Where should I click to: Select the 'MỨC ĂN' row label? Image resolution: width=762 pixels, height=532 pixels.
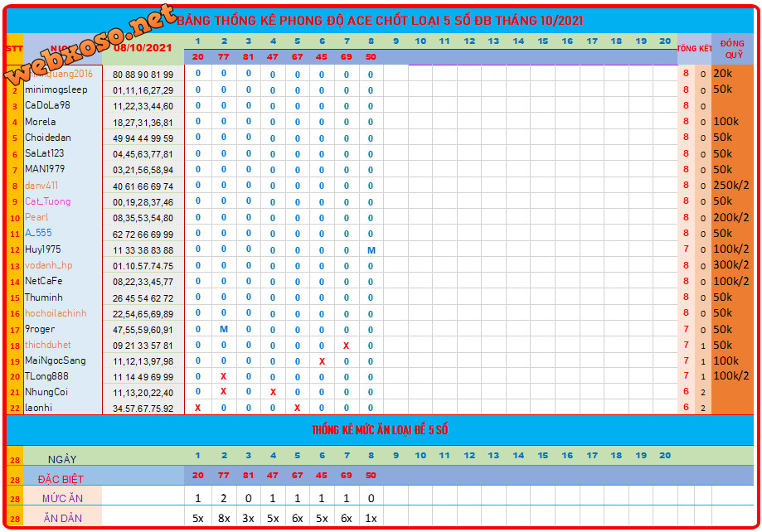(x=62, y=499)
